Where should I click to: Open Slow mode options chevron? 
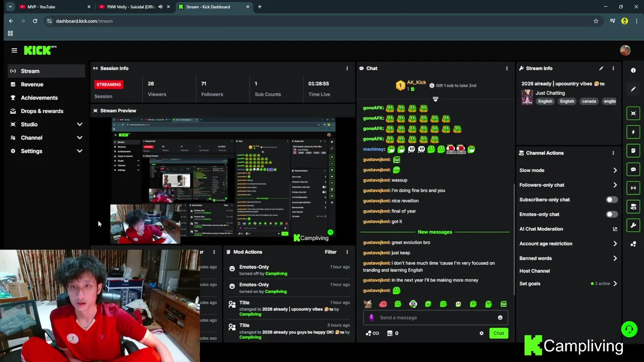tap(615, 170)
